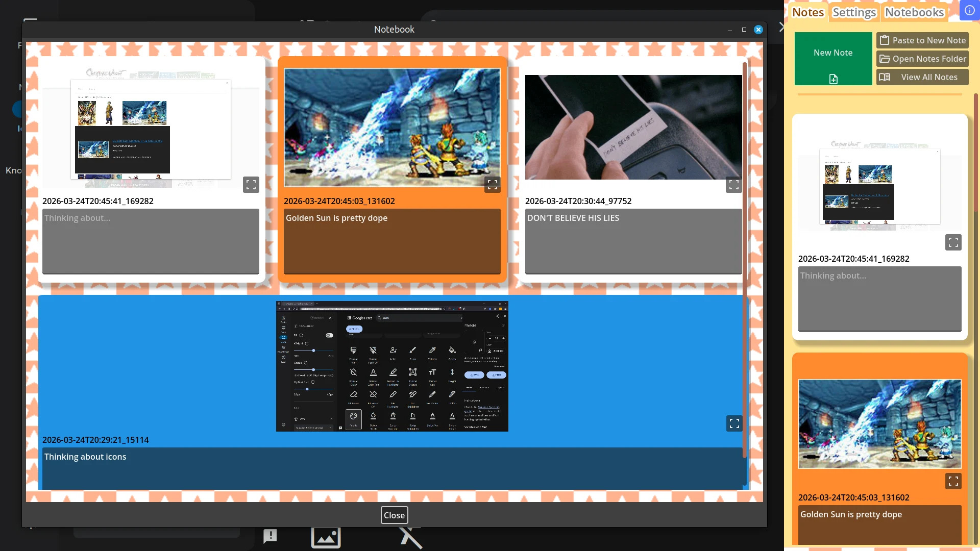Image resolution: width=980 pixels, height=551 pixels.
Task: Click fullscreen icon on sidebar Golden Sun note
Action: tap(953, 481)
